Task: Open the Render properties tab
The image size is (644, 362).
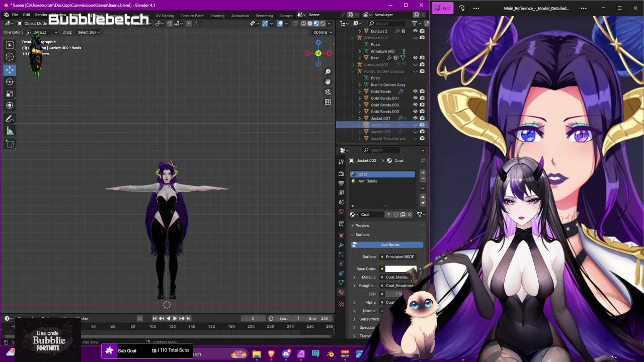Action: (x=341, y=174)
